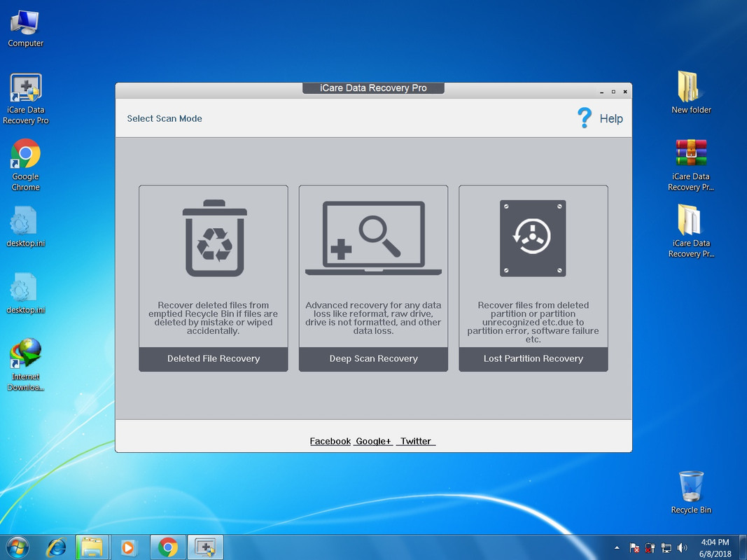This screenshot has width=747, height=560.
Task: Follow the Twitter link
Action: [415, 441]
